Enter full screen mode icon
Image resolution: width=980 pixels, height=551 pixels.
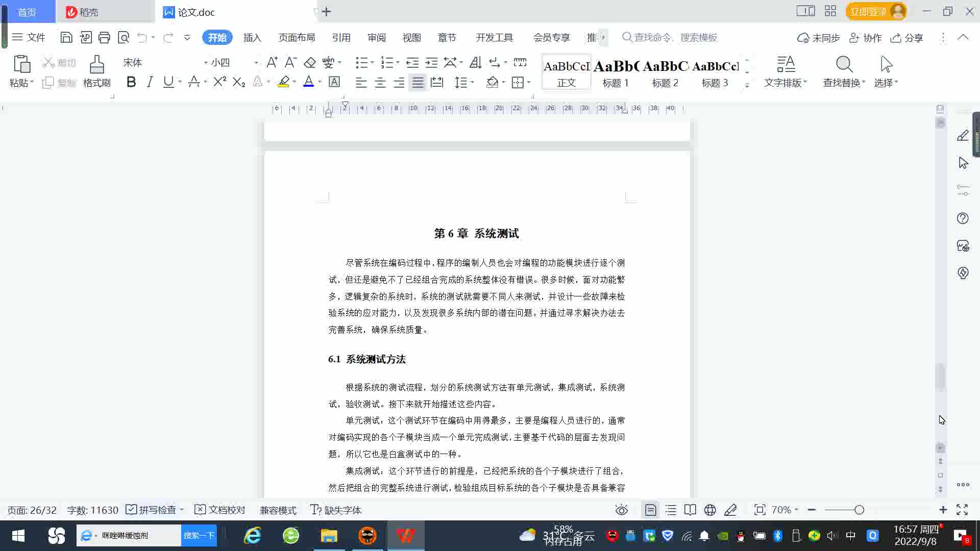point(962,510)
